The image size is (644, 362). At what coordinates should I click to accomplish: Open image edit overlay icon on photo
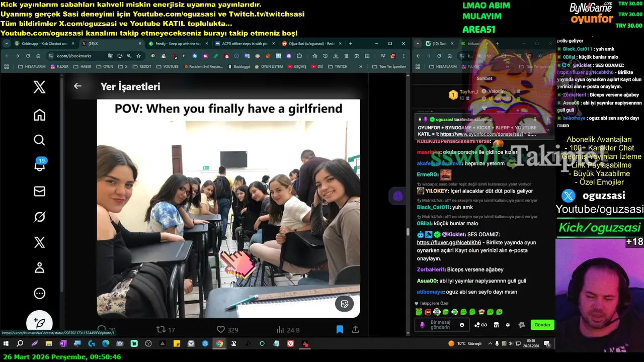tap(345, 304)
